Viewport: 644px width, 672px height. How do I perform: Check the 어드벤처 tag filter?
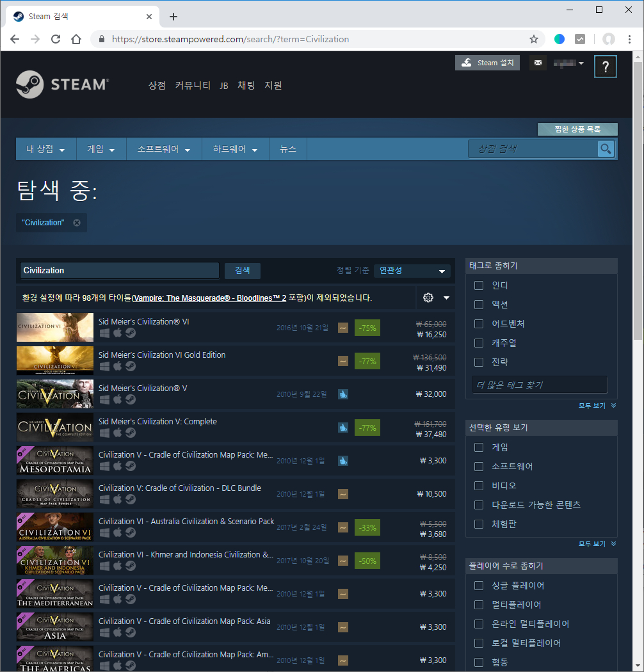click(x=479, y=324)
